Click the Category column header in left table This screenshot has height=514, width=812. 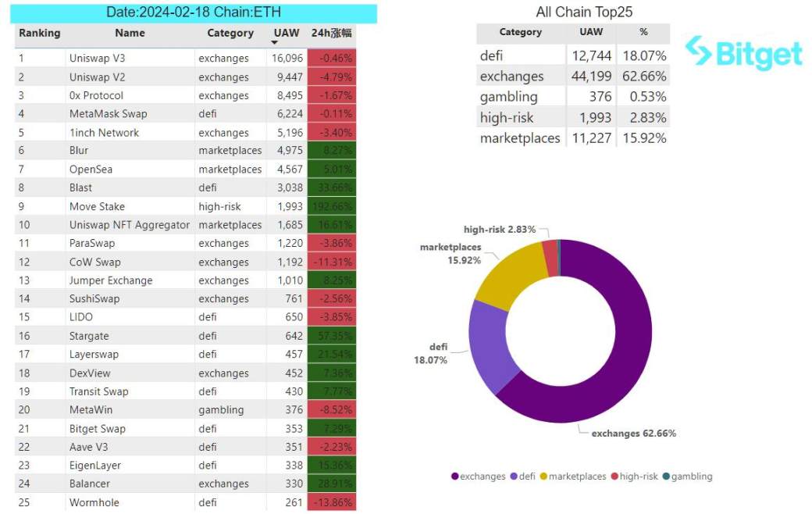[x=230, y=33]
